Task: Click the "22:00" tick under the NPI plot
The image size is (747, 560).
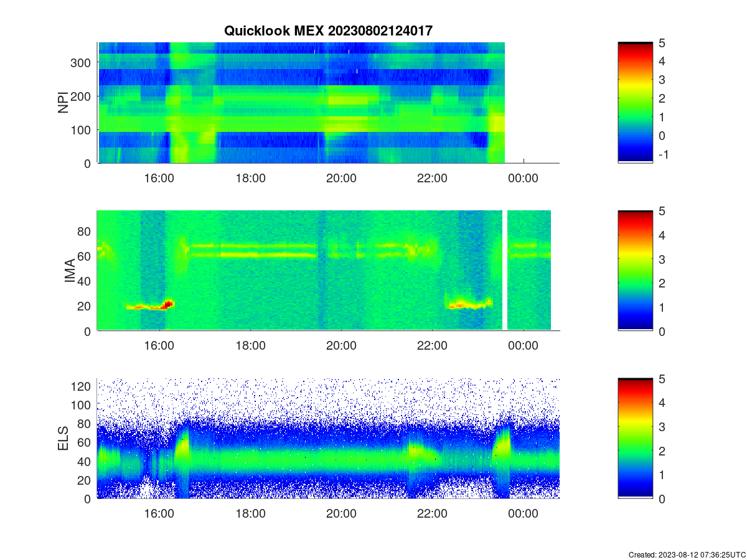Action: pos(433,177)
